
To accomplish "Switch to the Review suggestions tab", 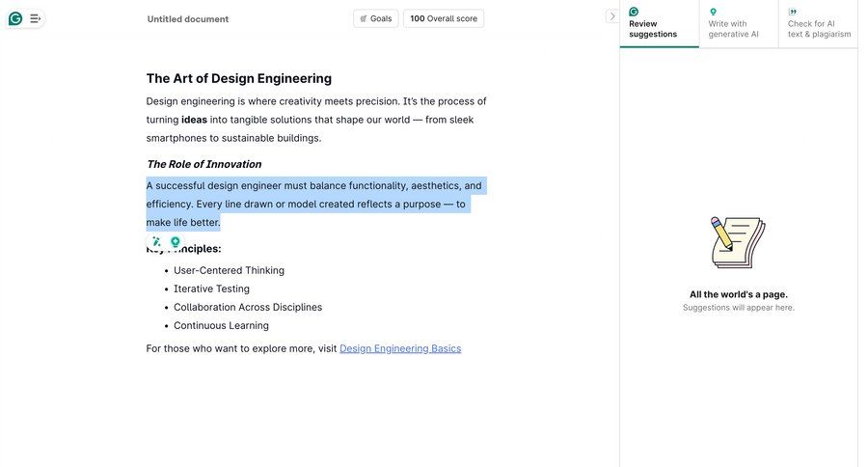I will tap(660, 23).
